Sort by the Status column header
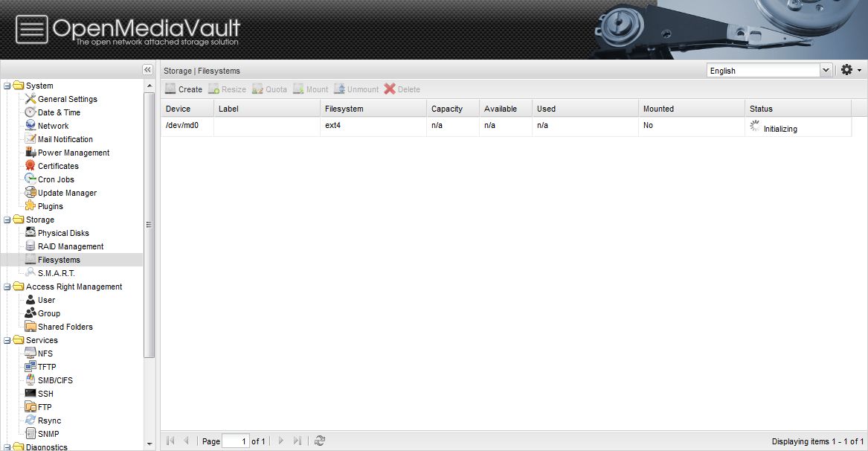This screenshot has height=451, width=868. pos(798,109)
